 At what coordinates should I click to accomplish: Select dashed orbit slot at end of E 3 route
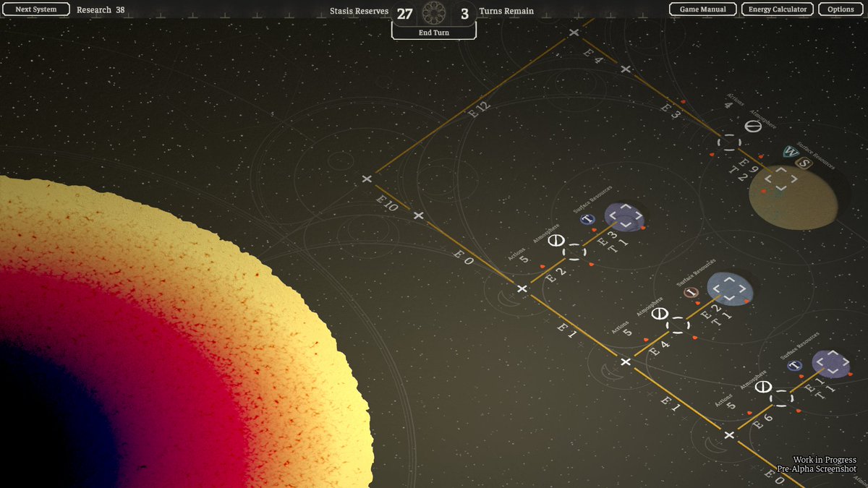[x=729, y=142]
